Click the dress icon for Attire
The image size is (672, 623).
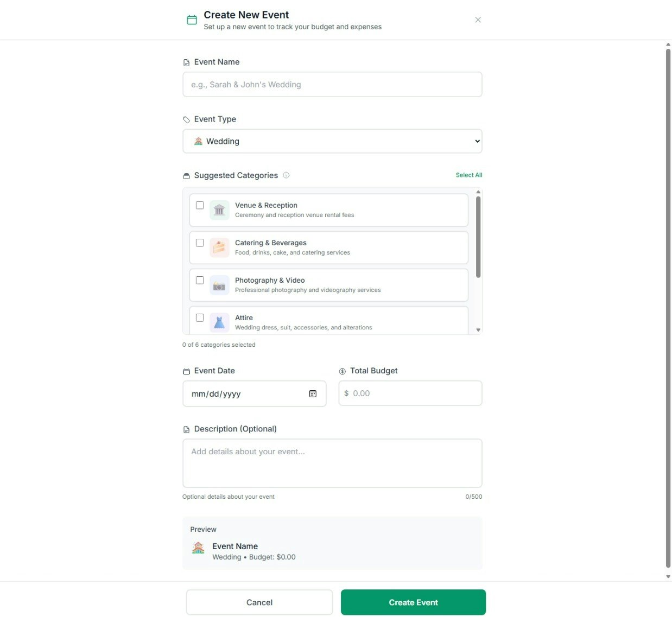click(x=219, y=322)
